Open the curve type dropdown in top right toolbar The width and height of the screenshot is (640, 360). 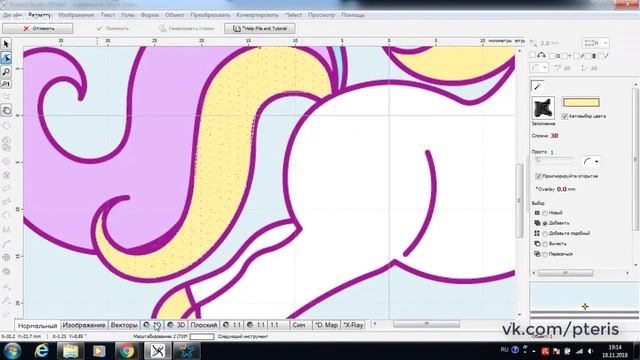tap(539, 68)
